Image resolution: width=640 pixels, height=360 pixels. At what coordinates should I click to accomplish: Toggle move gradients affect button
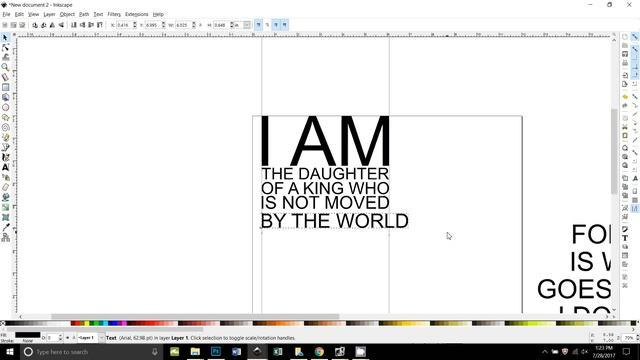pyautogui.click(x=276, y=25)
